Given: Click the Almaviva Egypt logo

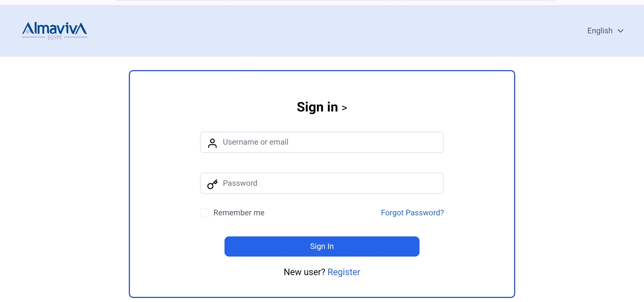Looking at the screenshot, I should 55,31.
